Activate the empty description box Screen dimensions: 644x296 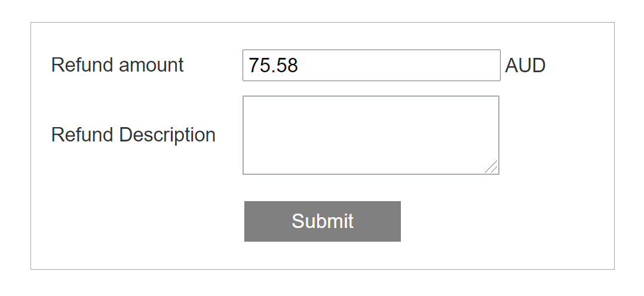(x=370, y=135)
